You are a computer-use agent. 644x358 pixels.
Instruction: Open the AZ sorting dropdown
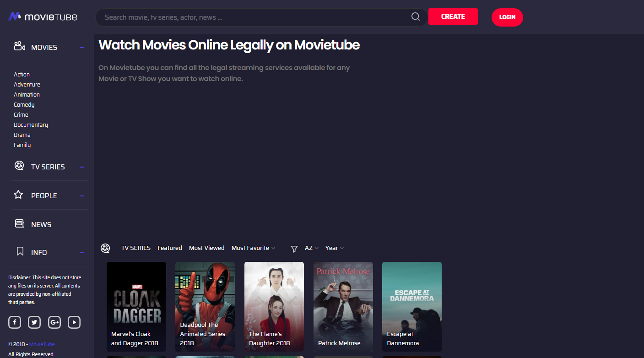(x=312, y=248)
